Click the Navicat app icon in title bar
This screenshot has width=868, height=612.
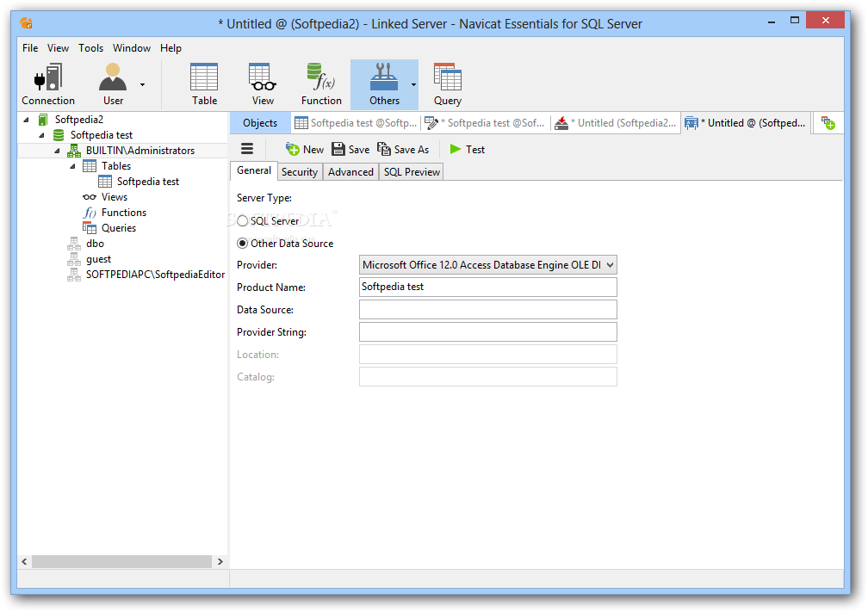(26, 23)
